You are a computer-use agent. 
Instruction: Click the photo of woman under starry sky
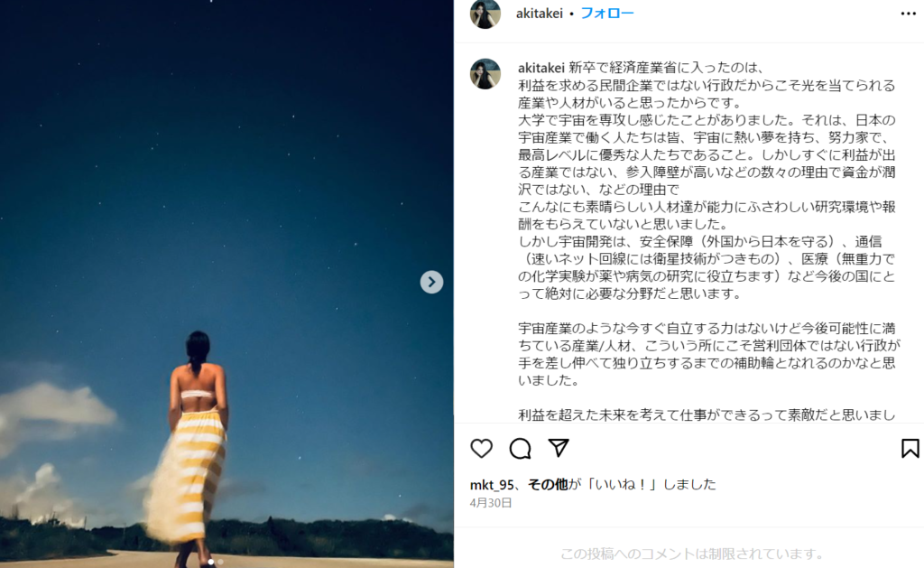(x=226, y=284)
